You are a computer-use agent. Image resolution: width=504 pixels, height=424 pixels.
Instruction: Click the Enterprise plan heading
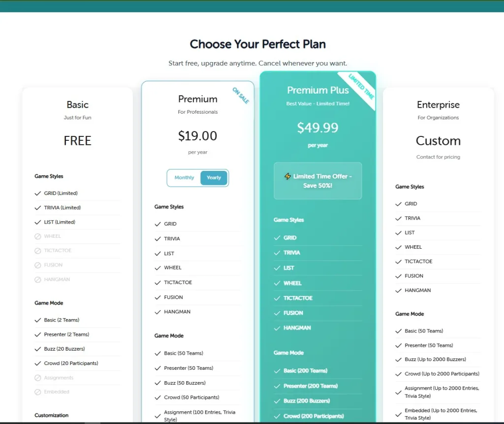[x=438, y=105]
